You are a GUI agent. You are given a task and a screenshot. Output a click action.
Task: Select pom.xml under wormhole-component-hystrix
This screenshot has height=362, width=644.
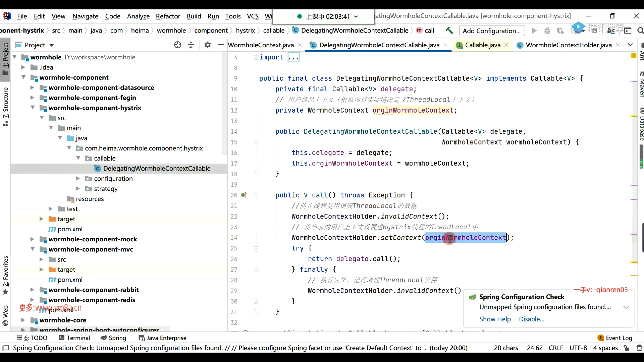point(70,229)
